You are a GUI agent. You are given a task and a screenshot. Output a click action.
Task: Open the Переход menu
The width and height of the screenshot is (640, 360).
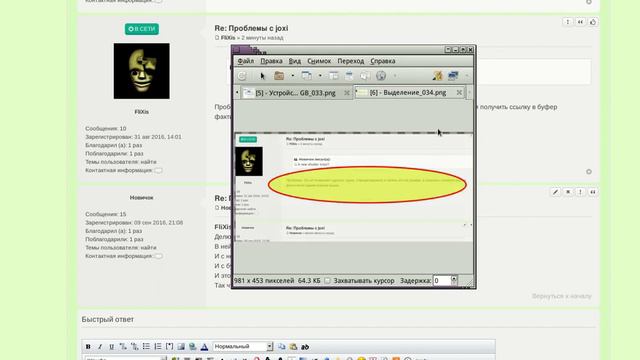tap(351, 61)
